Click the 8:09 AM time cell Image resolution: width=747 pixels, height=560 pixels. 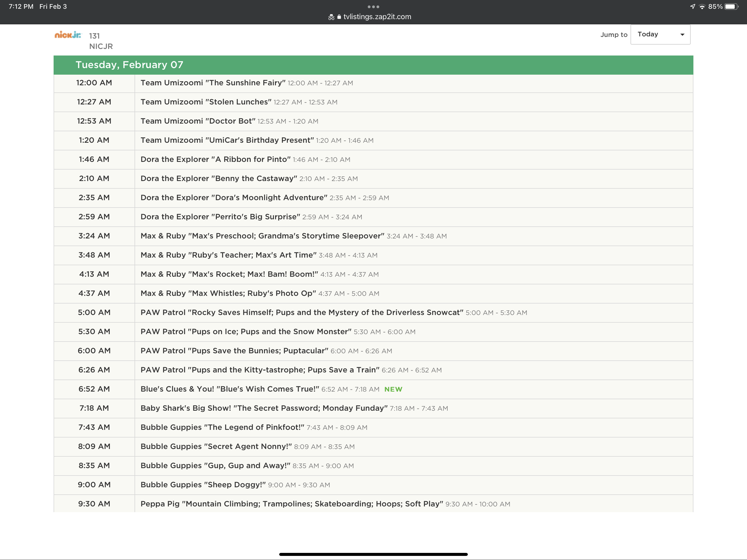point(94,447)
